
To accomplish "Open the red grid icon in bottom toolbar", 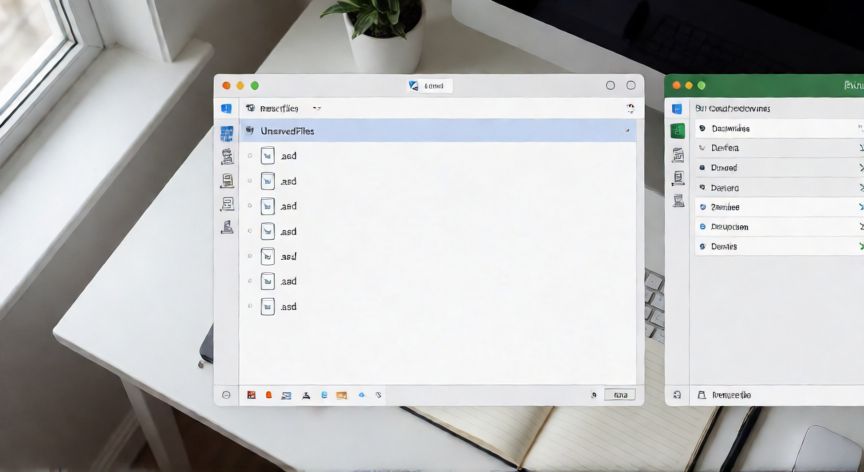I will (x=251, y=395).
